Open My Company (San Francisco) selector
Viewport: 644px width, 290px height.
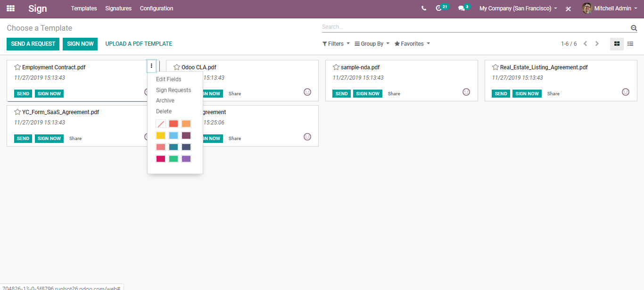[518, 8]
